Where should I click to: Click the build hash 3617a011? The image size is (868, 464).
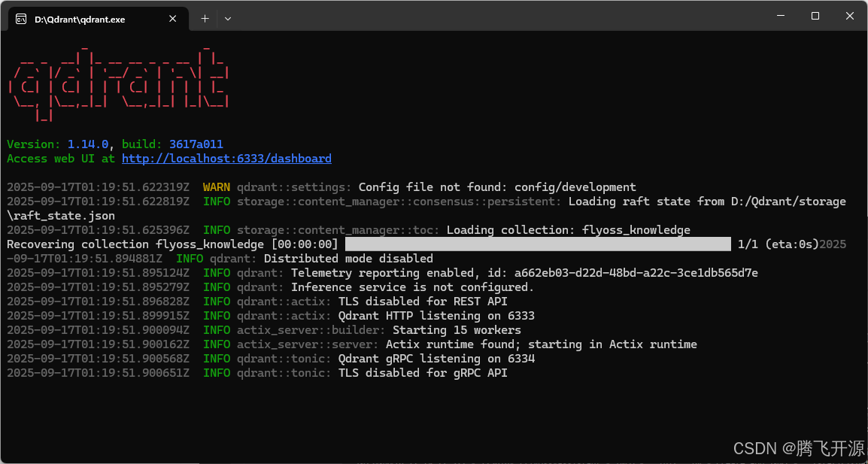point(196,144)
